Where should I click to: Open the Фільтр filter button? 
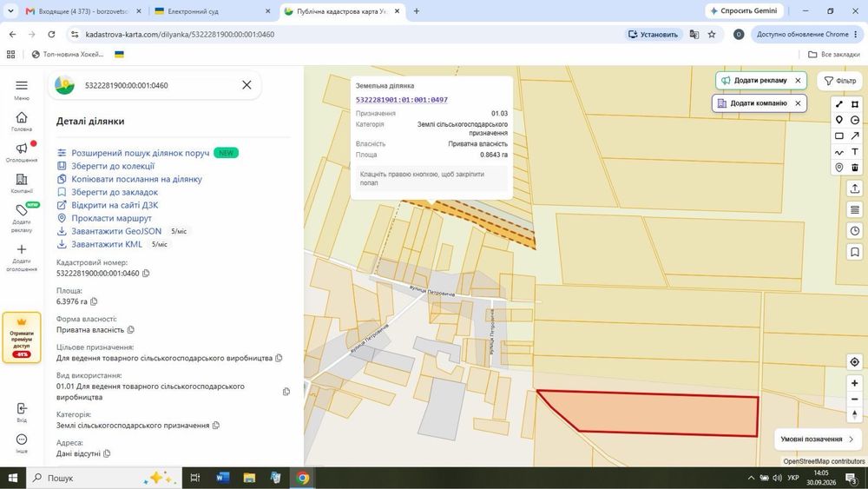(839, 81)
